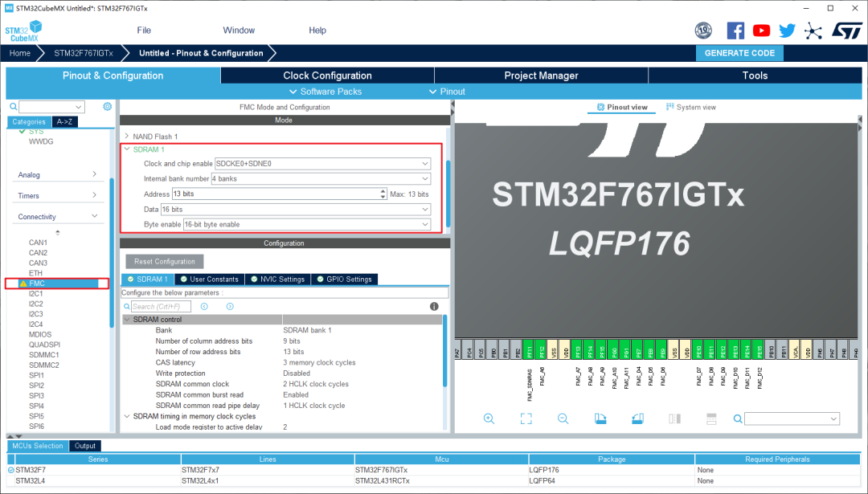
Task: Click the ST community network icon
Action: [x=813, y=31]
